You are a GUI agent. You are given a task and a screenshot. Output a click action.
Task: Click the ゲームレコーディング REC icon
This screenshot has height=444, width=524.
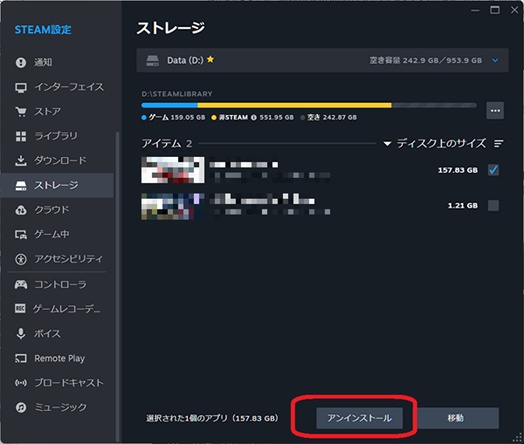(20, 309)
